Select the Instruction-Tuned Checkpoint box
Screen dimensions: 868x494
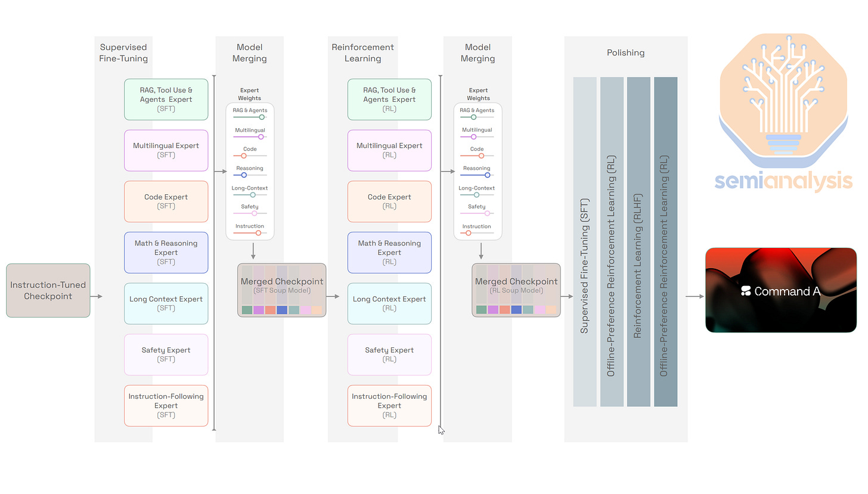point(48,290)
